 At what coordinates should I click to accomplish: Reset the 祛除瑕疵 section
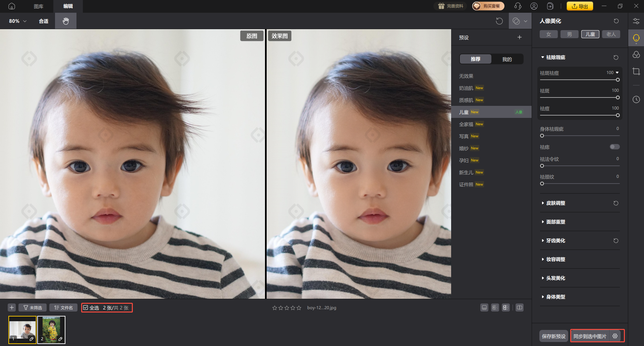tap(616, 57)
